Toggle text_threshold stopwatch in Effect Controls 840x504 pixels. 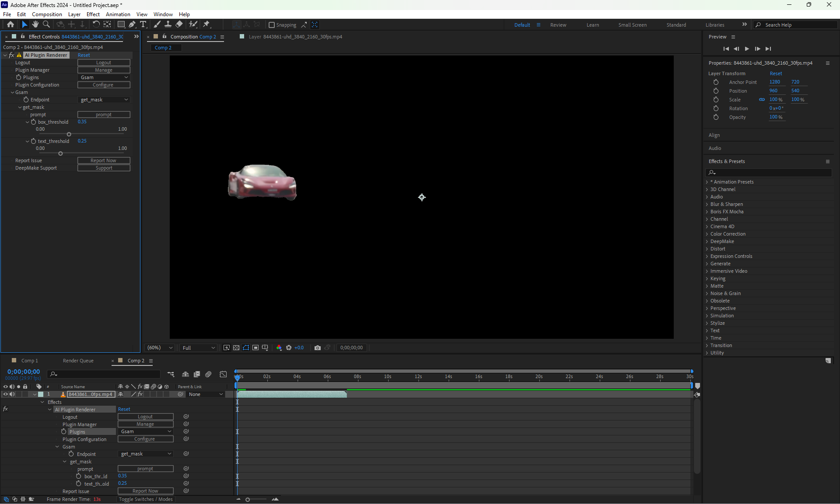(x=33, y=141)
